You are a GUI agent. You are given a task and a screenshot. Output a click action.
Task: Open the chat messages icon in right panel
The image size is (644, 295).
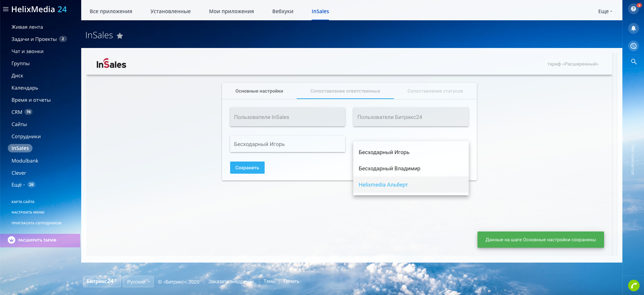(633, 46)
